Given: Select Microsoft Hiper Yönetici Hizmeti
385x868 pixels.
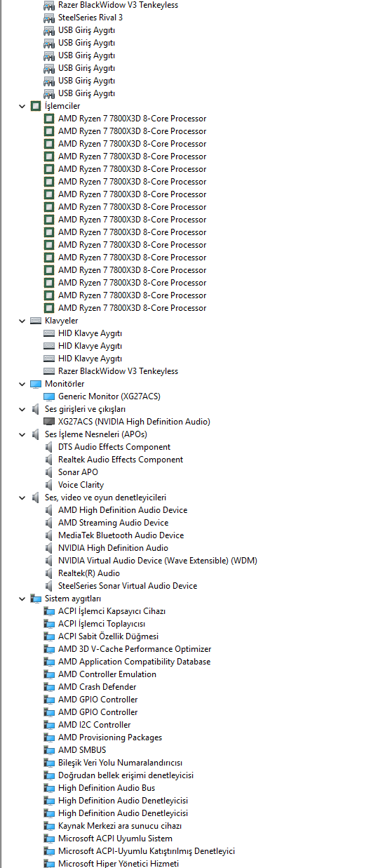Looking at the screenshot, I should click(119, 864).
